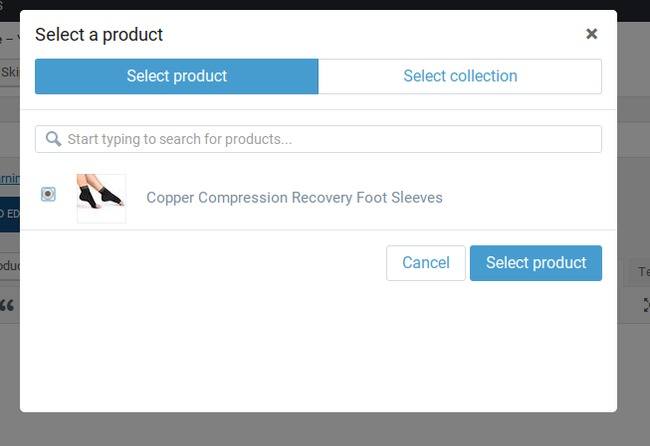Click the 'Select a product' dialog title
Viewport: 650px width, 446px height.
pos(99,34)
